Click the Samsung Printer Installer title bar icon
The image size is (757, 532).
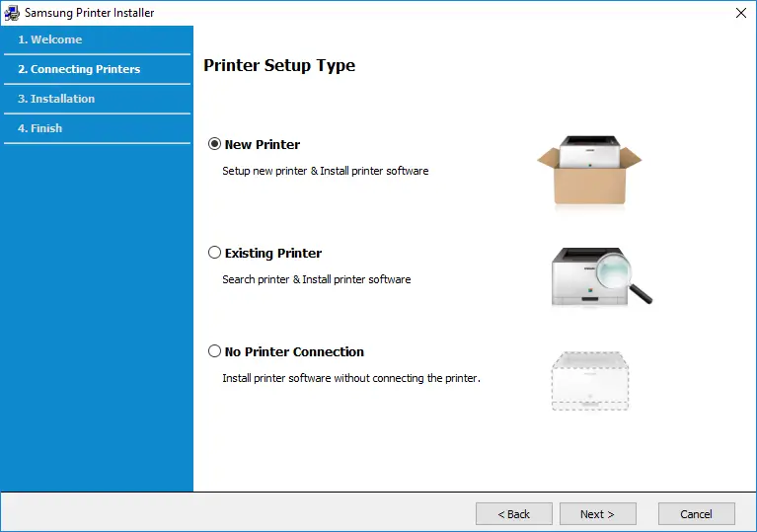pos(12,13)
